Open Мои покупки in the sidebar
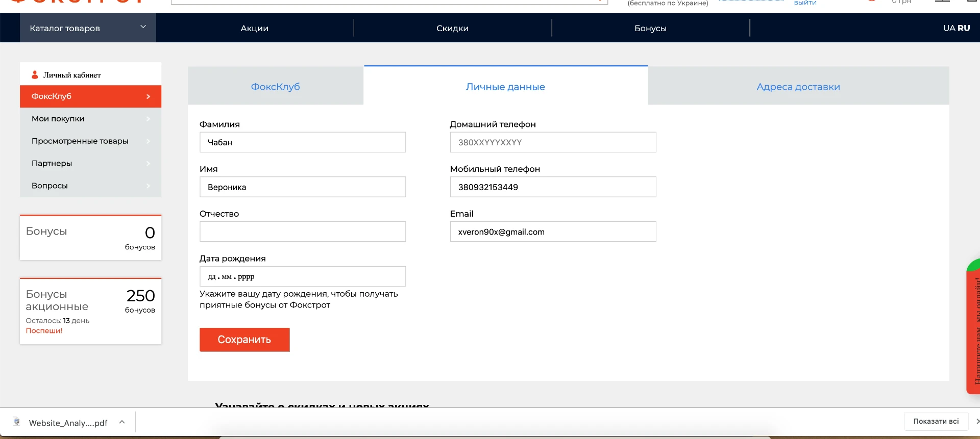This screenshot has width=980, height=439. point(90,119)
